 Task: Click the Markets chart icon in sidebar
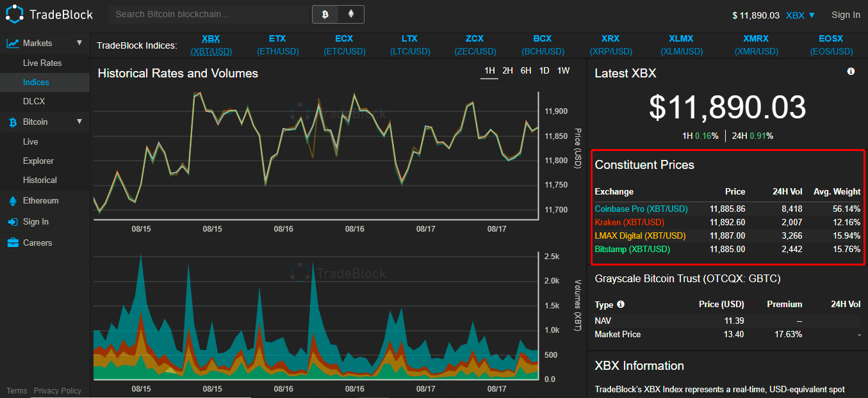tap(12, 44)
